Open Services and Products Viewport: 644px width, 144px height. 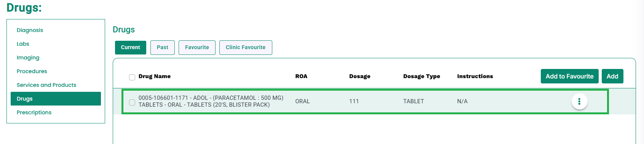[46, 85]
